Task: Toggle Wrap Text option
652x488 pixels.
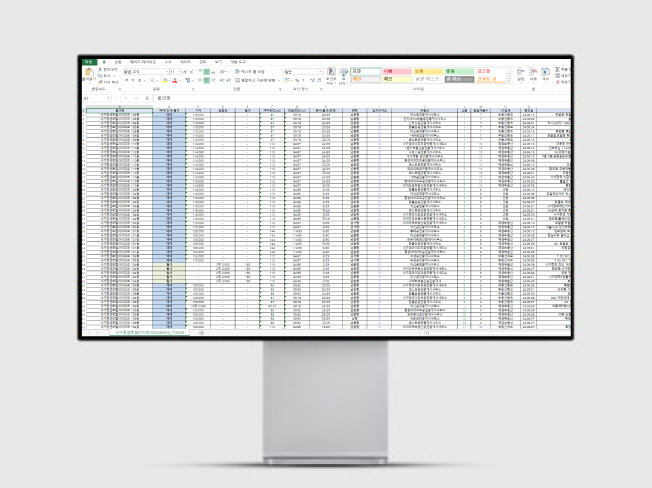Action: [x=251, y=72]
